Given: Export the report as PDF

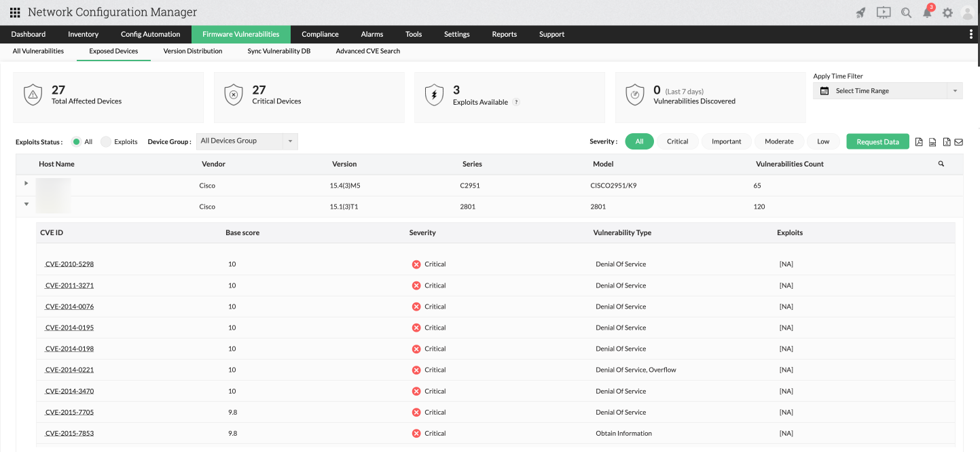Looking at the screenshot, I should 919,142.
